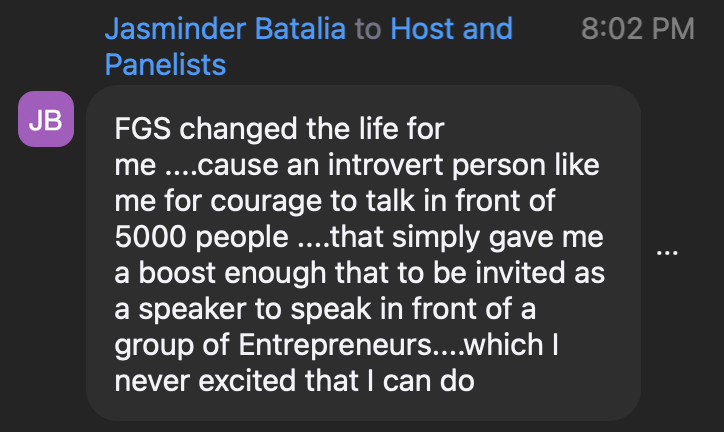Click the words "changed the life" in the first line

[x=299, y=129]
